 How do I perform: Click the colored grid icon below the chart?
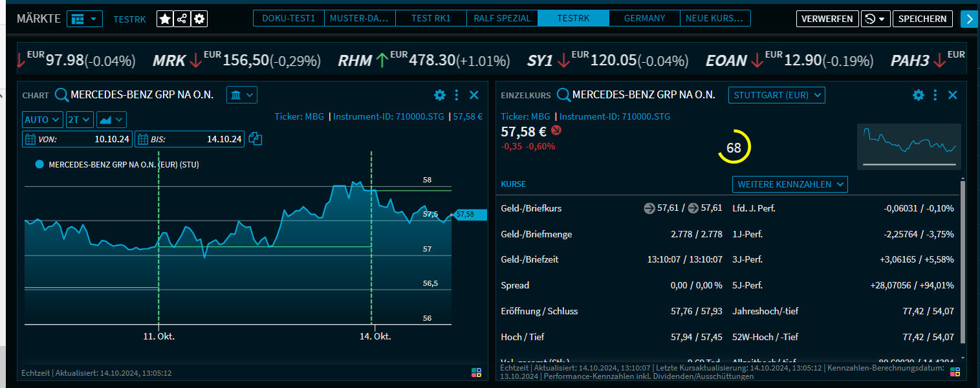476,372
